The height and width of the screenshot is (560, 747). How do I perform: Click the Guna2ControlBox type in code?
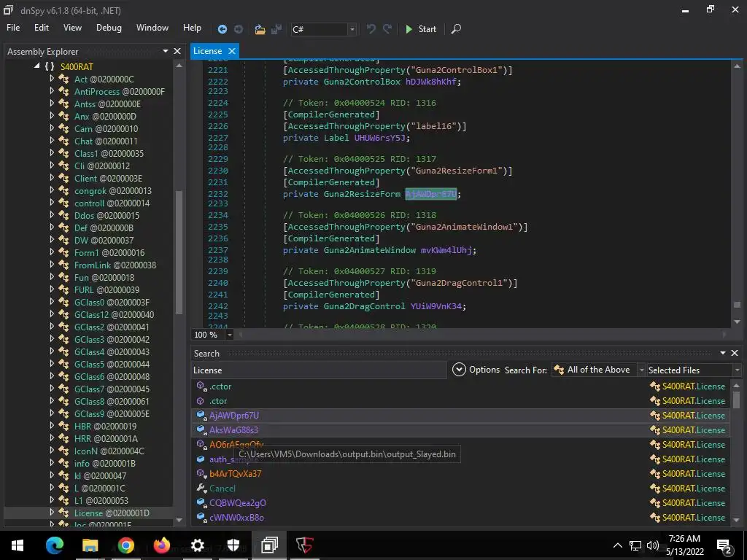click(362, 82)
